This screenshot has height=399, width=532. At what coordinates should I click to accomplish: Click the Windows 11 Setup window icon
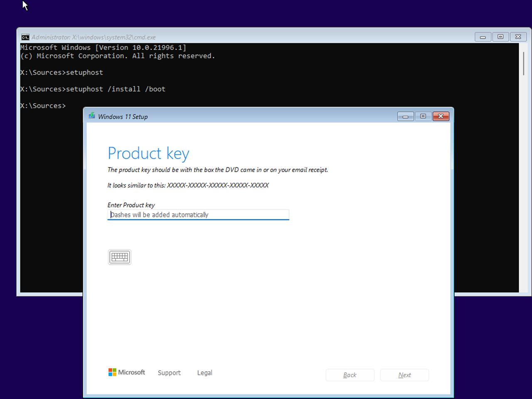click(92, 116)
